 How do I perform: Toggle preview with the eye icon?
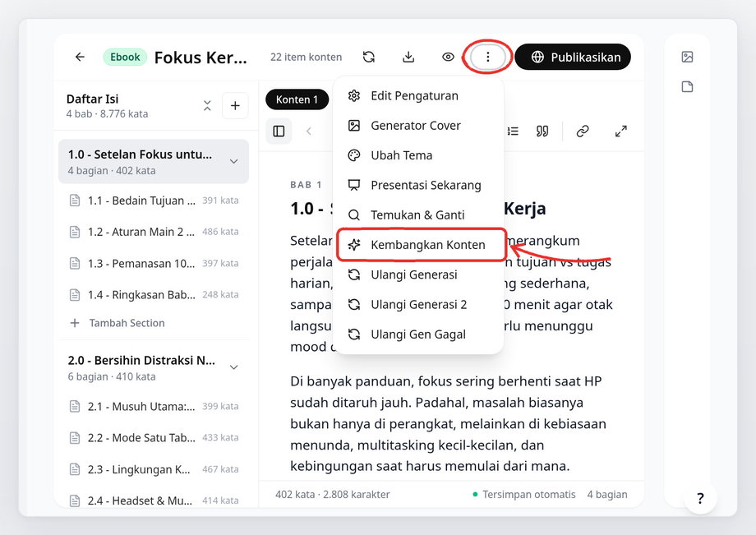point(448,57)
